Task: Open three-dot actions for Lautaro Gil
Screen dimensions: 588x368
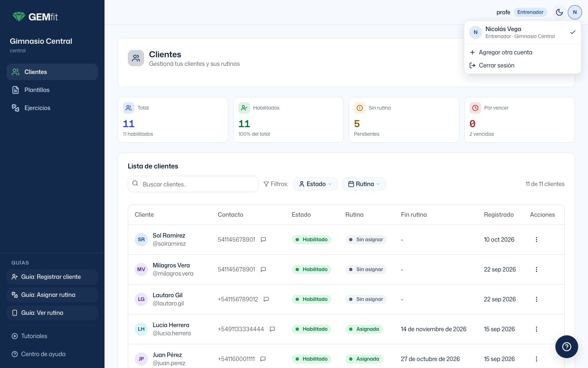Action: coord(537,299)
